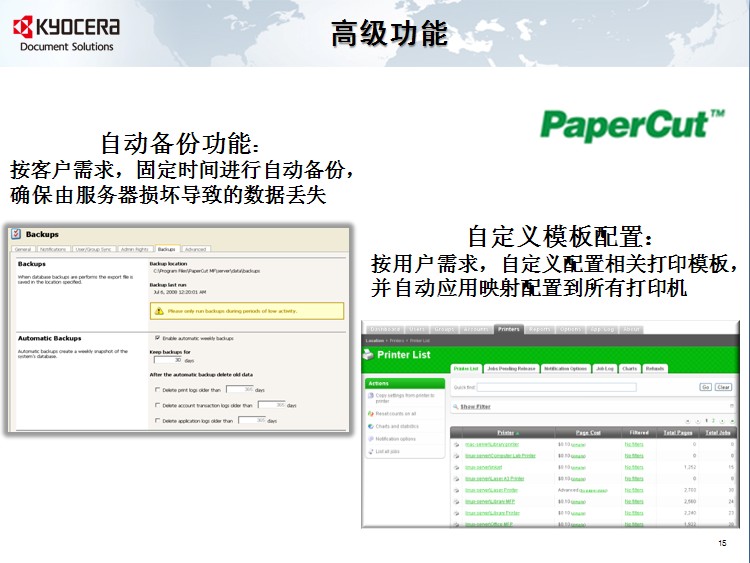
Task: Open the Jobs Pending Release tab
Action: tap(511, 369)
